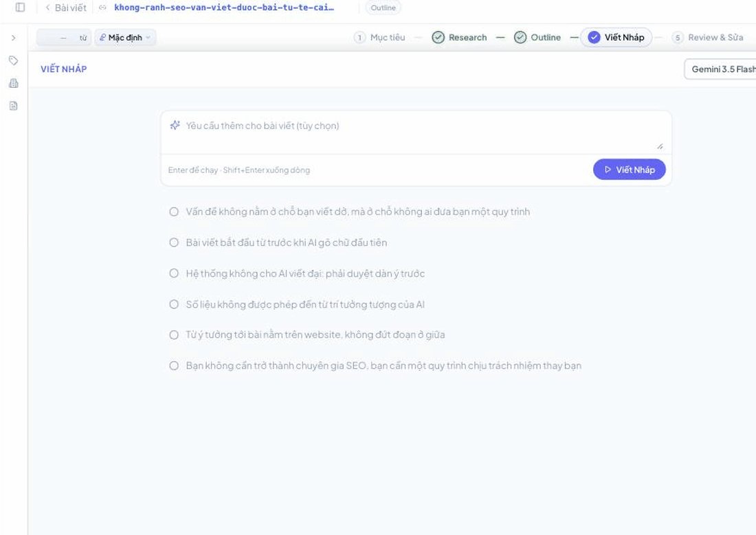Screen dimensions: 756x535
Task: Select the 'Bài viết bắt đầu từ trước' radio option
Action: [x=174, y=242]
